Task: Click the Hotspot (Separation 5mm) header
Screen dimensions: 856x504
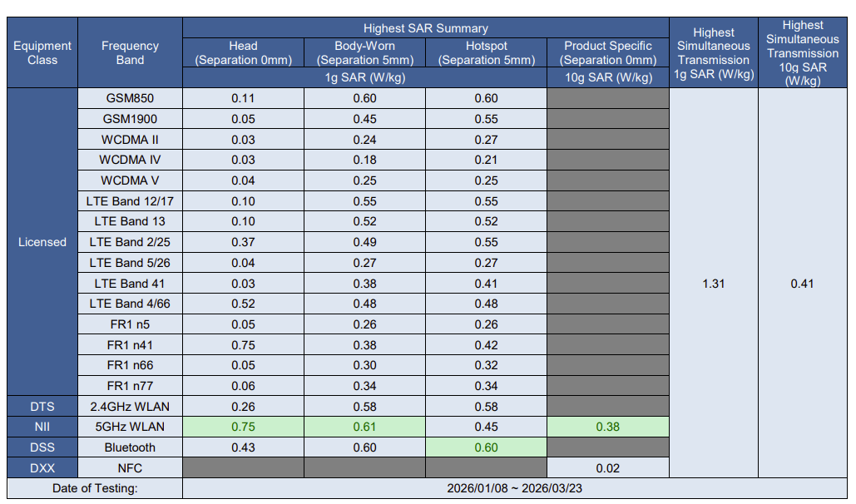Action: tap(486, 52)
